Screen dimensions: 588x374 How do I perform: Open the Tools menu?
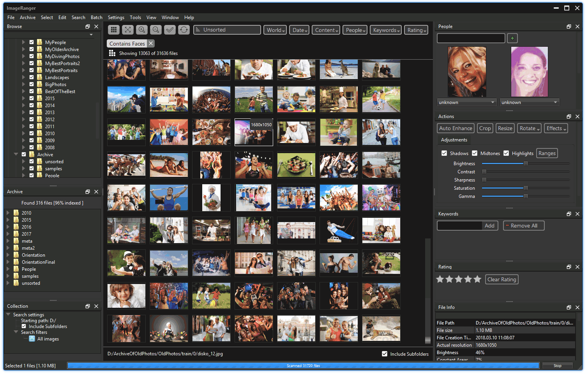(135, 17)
